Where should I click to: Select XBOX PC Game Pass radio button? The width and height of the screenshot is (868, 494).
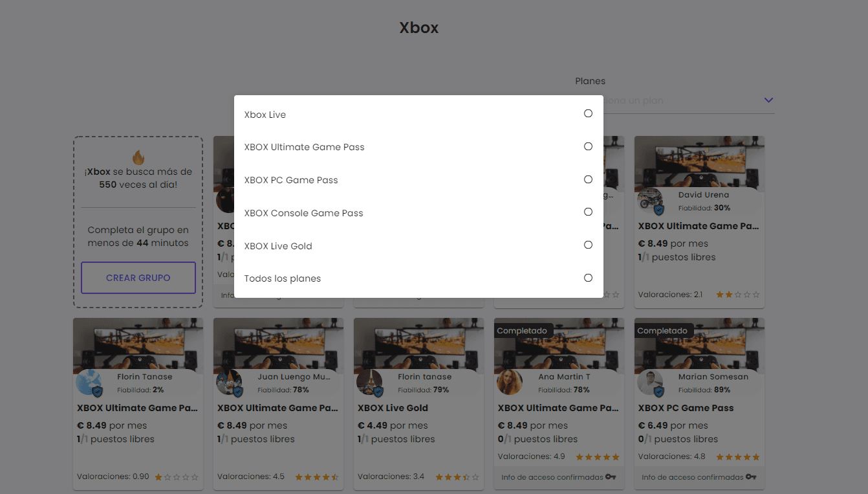[588, 179]
